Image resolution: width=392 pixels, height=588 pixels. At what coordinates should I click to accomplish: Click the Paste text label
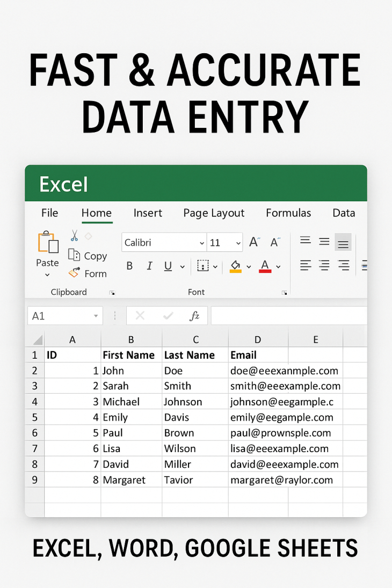47,263
